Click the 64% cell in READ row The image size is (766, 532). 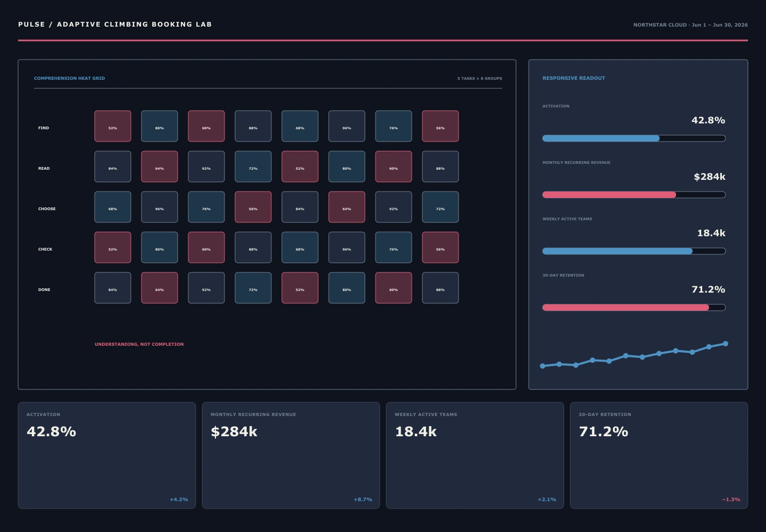(x=160, y=167)
